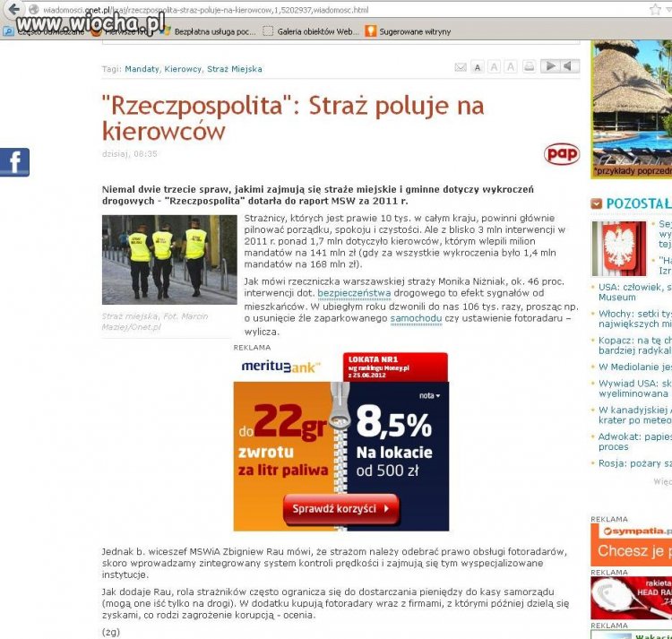
Task: Click the article headline
Action: point(293,118)
